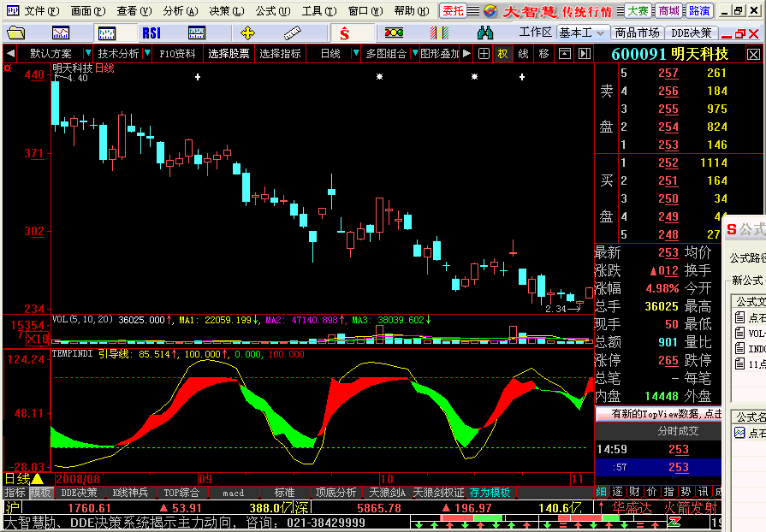Click the red trend chart toolbar icon
The image size is (766, 532).
(61, 33)
